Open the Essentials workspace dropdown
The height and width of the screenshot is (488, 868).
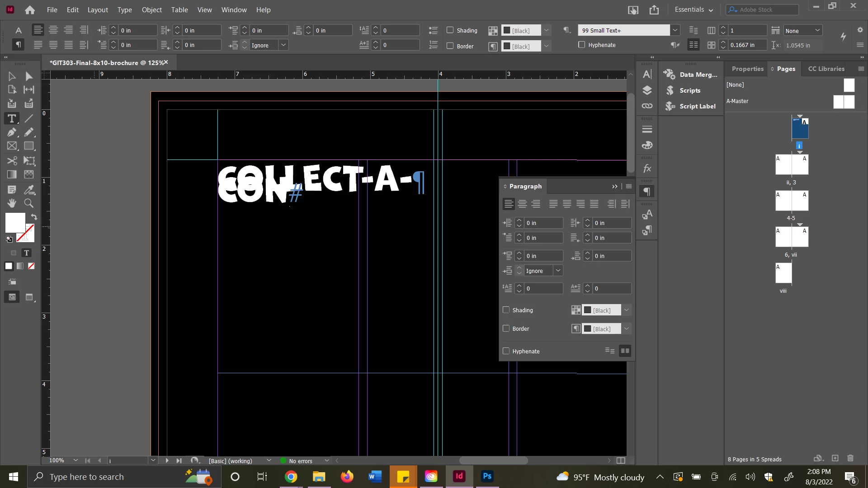coord(693,9)
